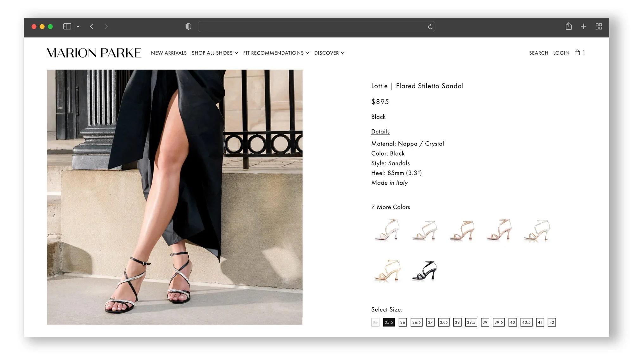Open the shopping bag icon

coord(578,53)
